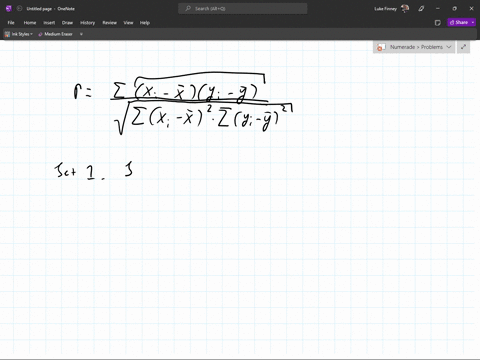Viewport: 480px width, 360px height.
Task: Switch to the View tab
Action: coord(128,23)
